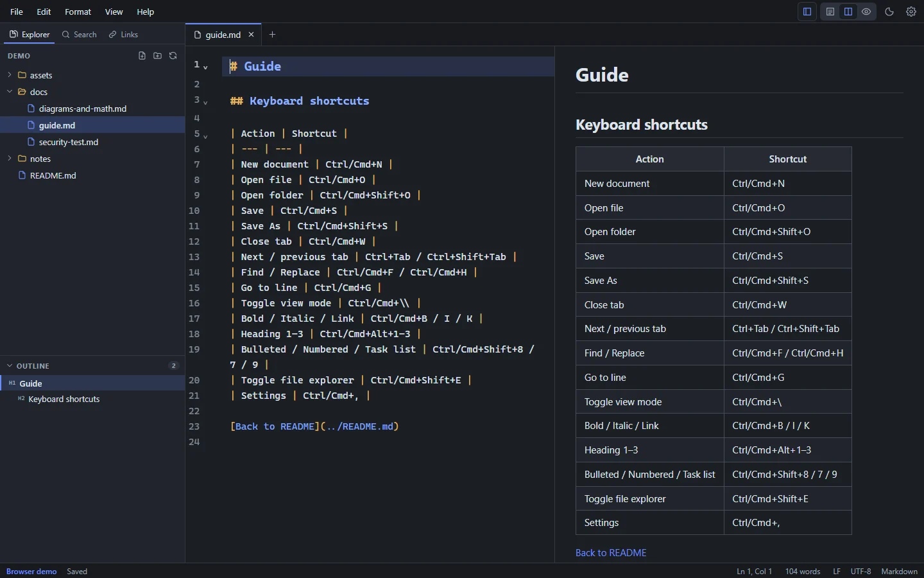Fold the line 1 Guide heading
This screenshot has height=578, width=924.
pyautogui.click(x=205, y=67)
